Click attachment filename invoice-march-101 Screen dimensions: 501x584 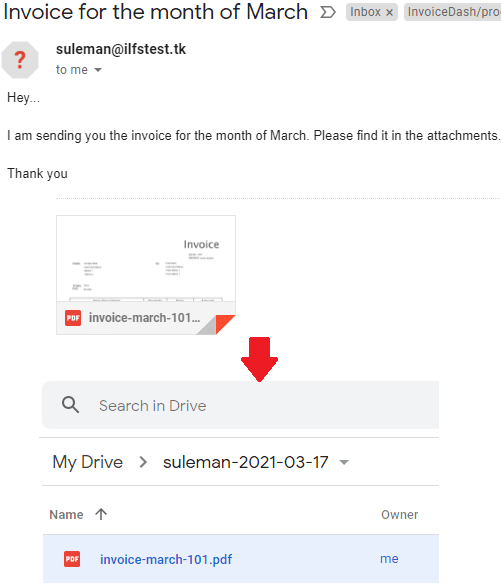(144, 318)
